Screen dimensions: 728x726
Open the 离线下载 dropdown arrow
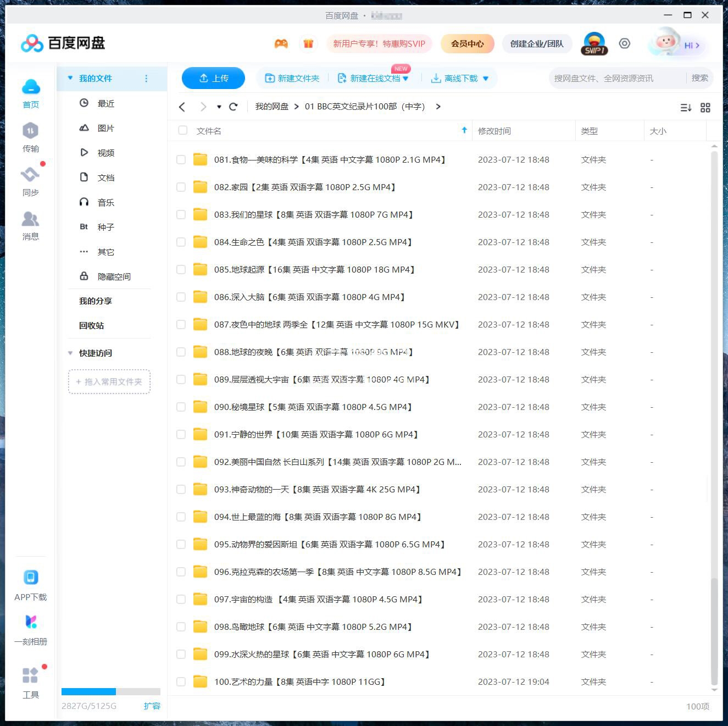tap(485, 78)
